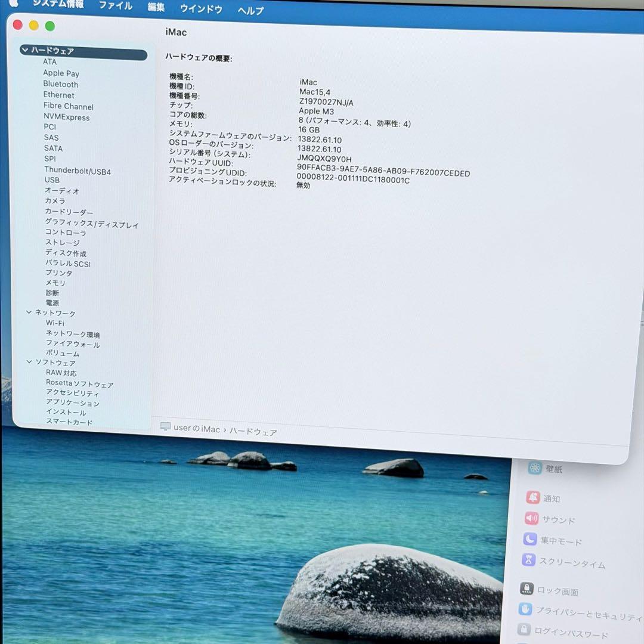Select PCI in the sidebar

point(49,127)
